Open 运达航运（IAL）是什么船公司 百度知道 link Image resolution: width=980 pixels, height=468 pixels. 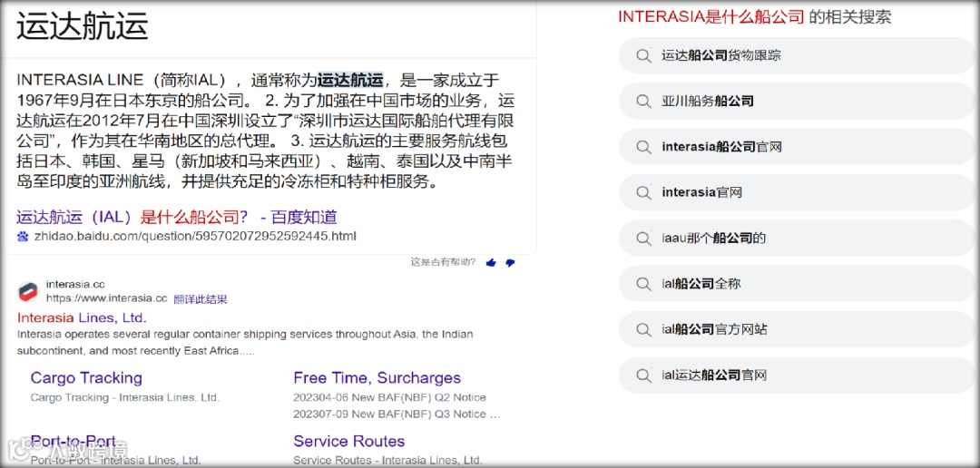pos(177,217)
